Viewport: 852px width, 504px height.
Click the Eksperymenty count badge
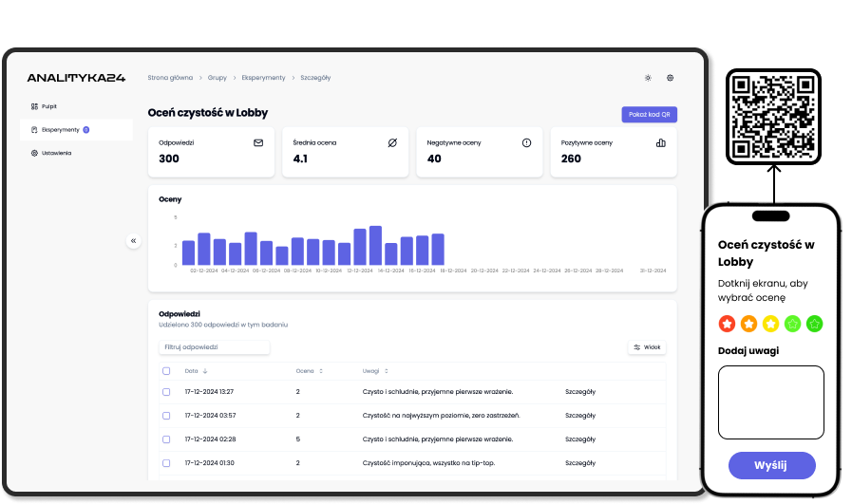click(85, 130)
